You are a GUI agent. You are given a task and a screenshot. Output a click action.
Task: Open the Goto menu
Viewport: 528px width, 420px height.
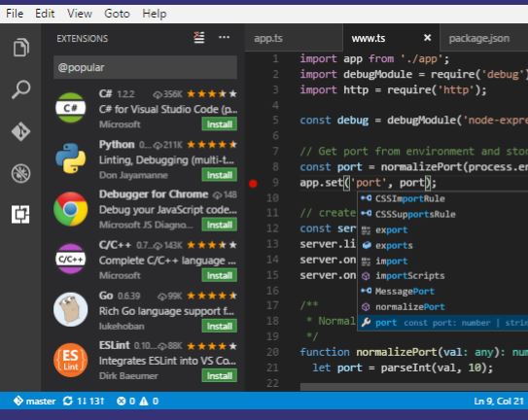(x=117, y=14)
